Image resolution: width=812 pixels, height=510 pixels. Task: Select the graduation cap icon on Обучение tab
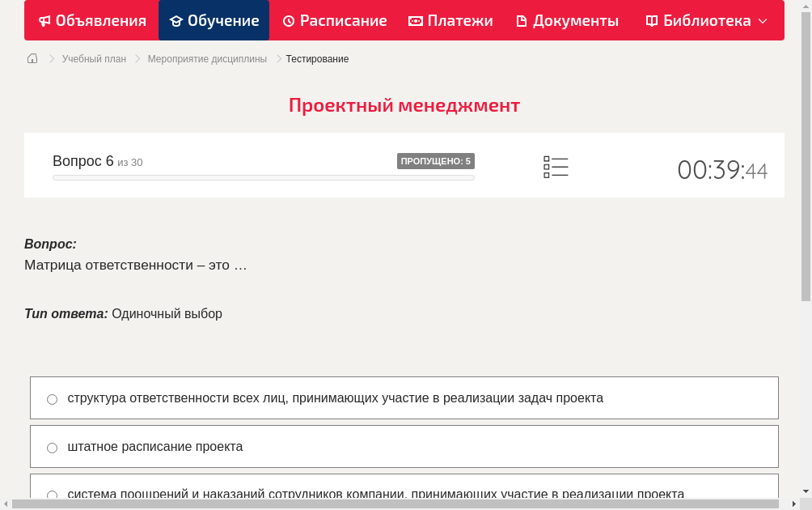pyautogui.click(x=176, y=20)
